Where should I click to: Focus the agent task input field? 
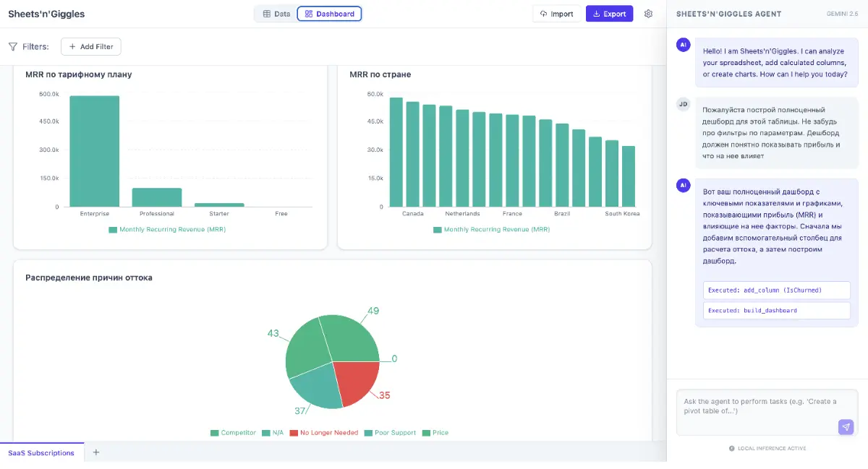(767, 413)
